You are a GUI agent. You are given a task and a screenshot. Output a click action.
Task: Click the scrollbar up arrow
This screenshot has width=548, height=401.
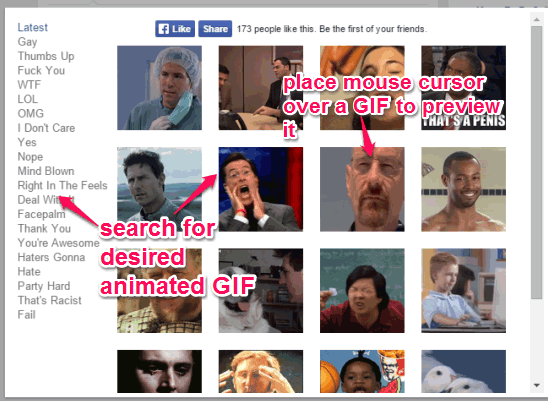click(536, 20)
